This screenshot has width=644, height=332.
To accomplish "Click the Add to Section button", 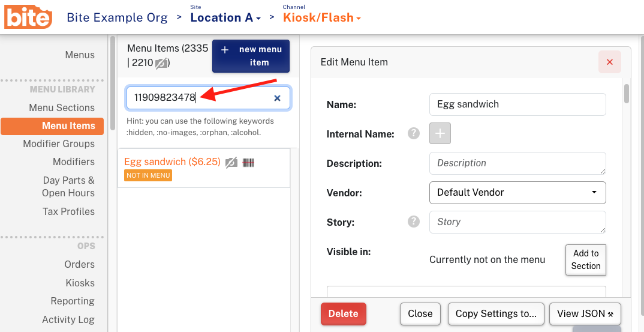I will tap(586, 259).
